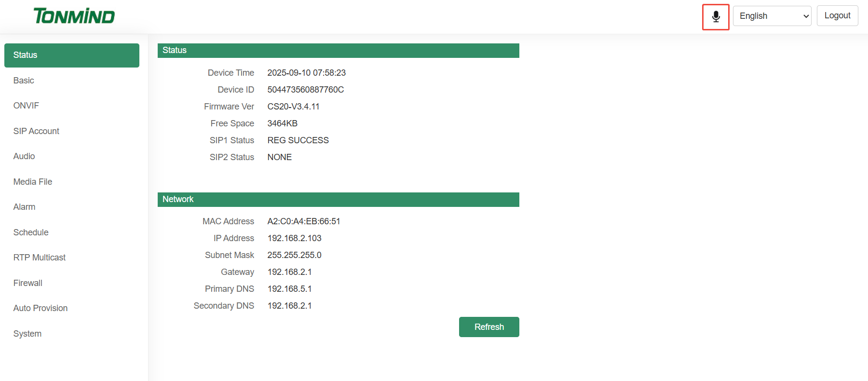The image size is (868, 381).
Task: Open the Firewall settings
Action: (x=28, y=283)
